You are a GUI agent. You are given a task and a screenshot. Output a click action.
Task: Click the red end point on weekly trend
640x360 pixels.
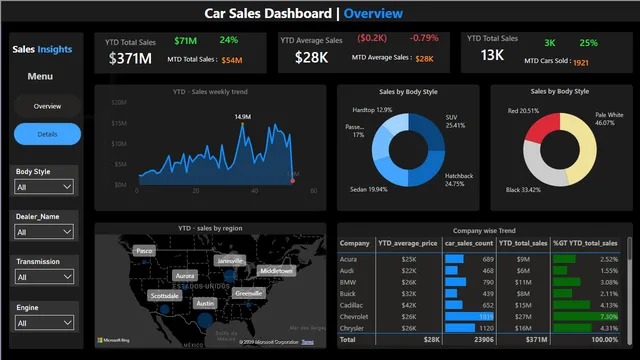pos(293,180)
